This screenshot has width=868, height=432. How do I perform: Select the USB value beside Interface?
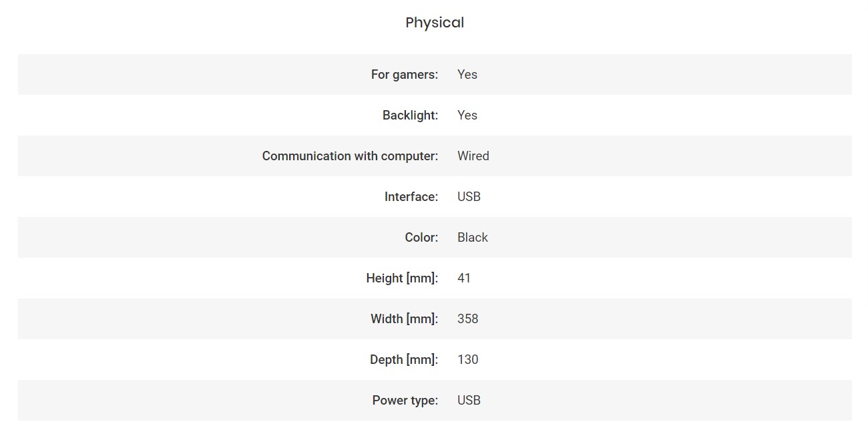point(469,197)
